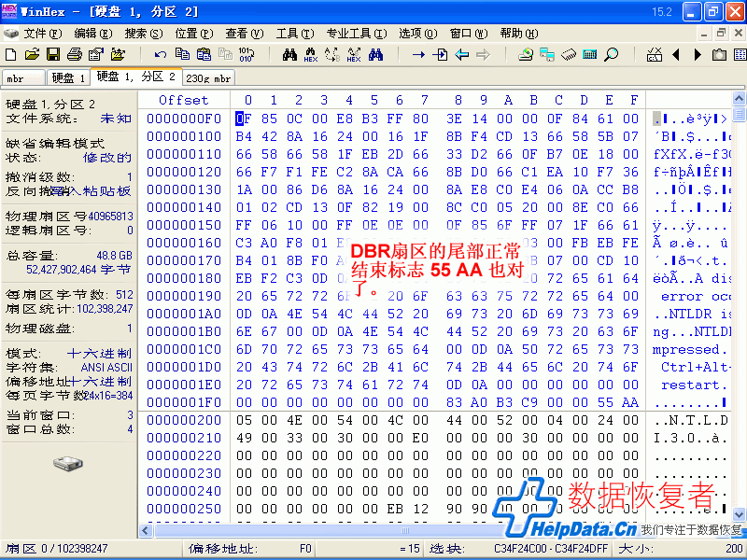747x560 pixels.
Task: Switch to the 硬盘 1 tab
Action: (x=68, y=78)
